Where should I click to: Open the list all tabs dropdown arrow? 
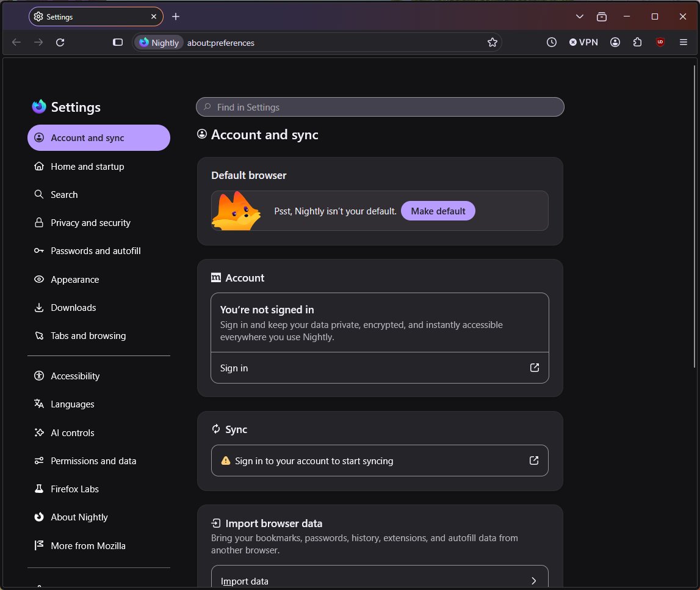[x=579, y=16]
